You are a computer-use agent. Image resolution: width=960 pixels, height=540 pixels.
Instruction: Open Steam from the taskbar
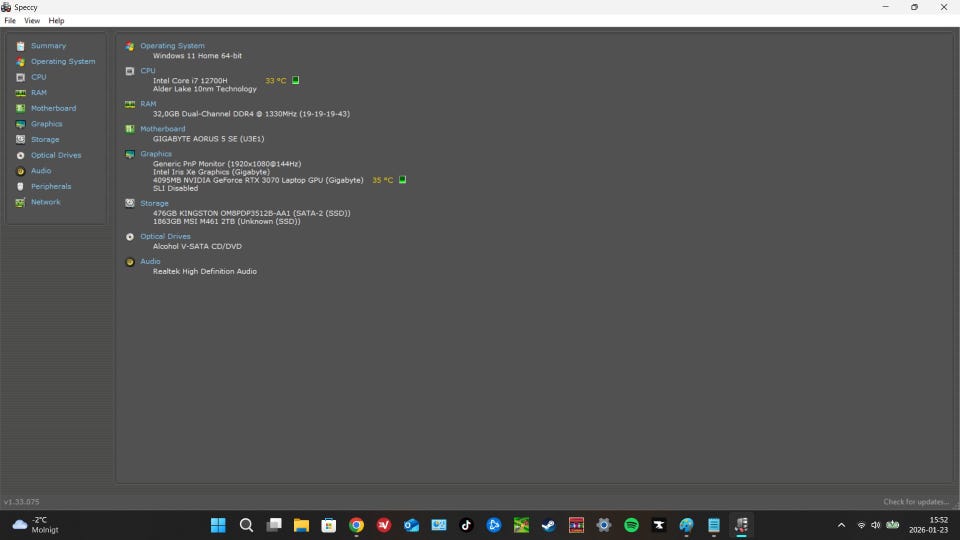[x=549, y=525]
